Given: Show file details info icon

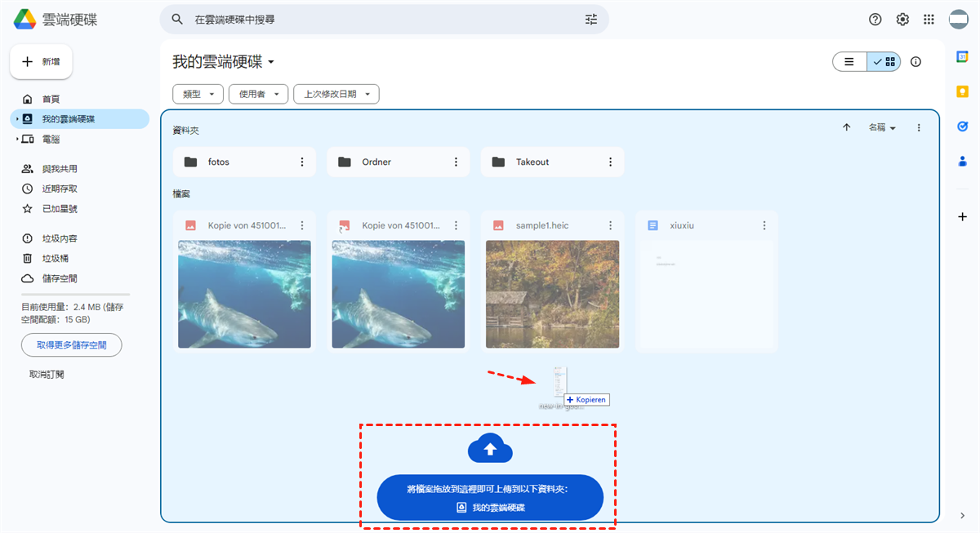Looking at the screenshot, I should pos(915,62).
